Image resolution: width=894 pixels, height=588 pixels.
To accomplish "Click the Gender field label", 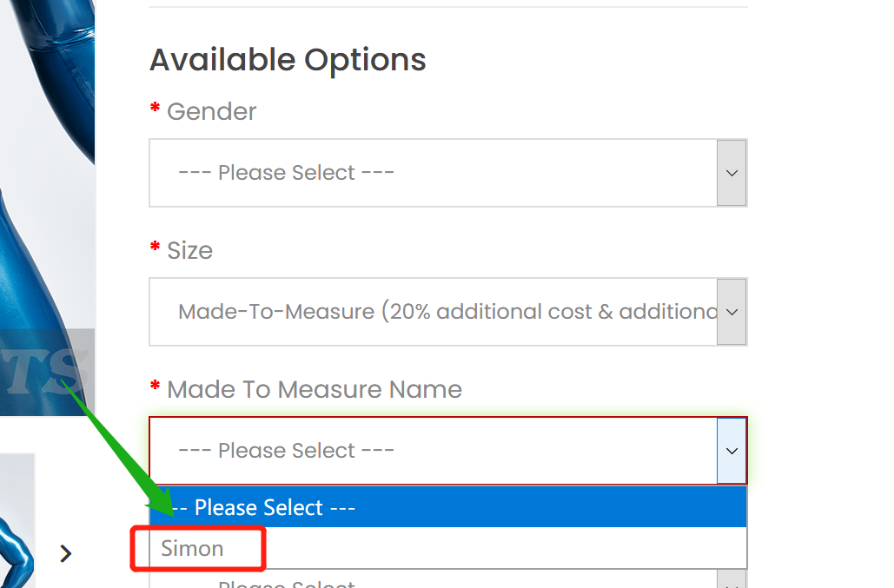I will point(211,112).
